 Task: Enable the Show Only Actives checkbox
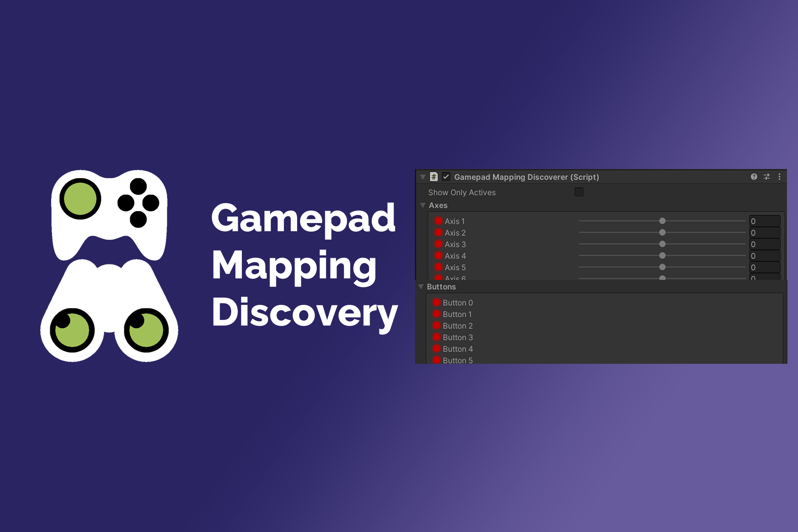[x=579, y=192]
